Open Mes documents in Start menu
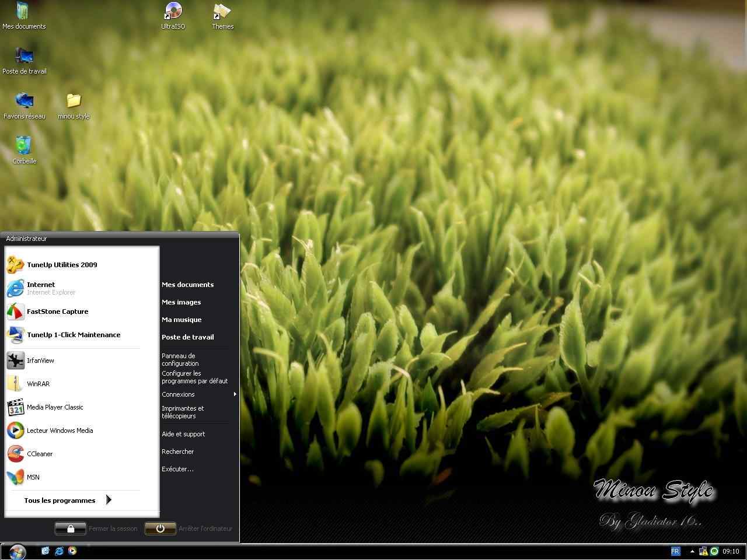The height and width of the screenshot is (560, 747). pos(188,285)
